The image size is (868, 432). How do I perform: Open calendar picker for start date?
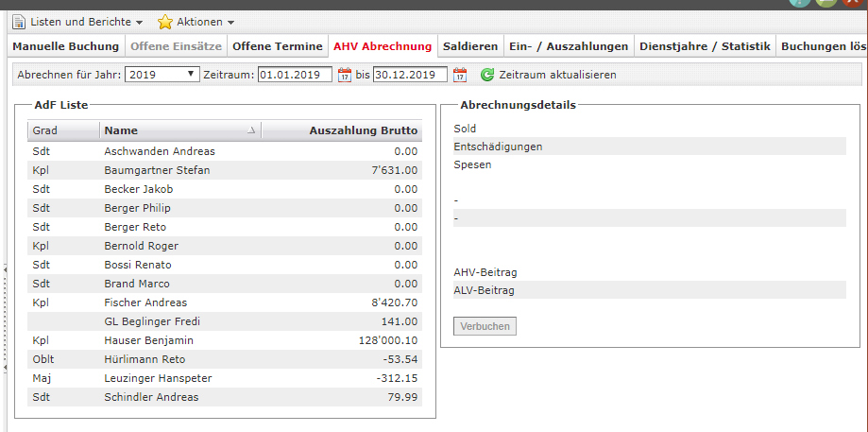pos(345,75)
